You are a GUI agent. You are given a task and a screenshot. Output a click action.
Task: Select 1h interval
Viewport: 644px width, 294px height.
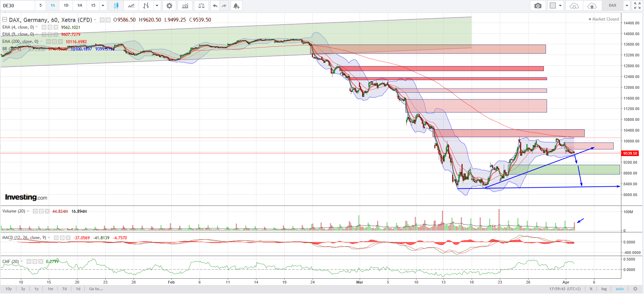click(53, 6)
